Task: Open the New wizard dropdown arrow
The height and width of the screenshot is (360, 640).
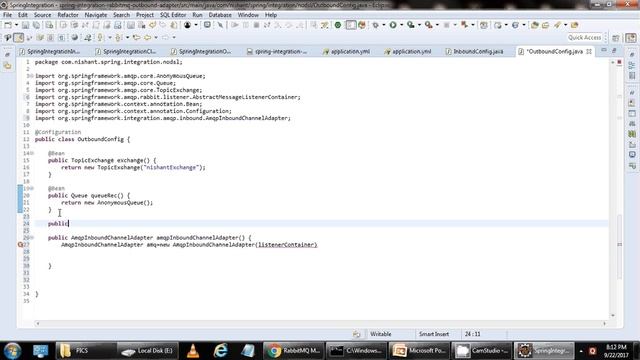Action: point(16,25)
